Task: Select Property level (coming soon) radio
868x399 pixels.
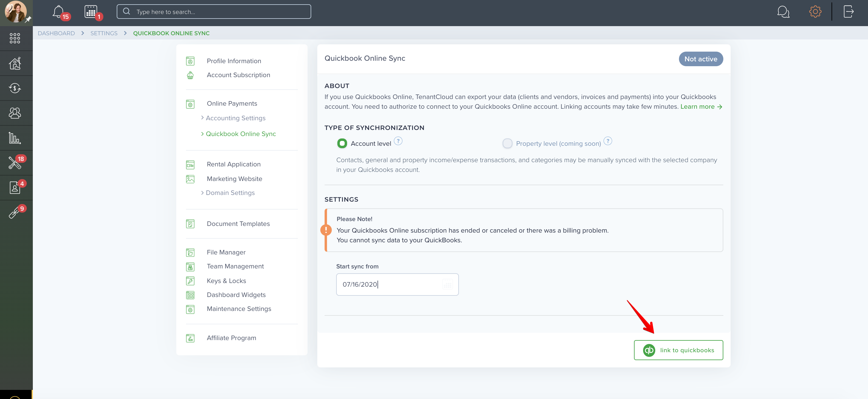Action: click(507, 143)
